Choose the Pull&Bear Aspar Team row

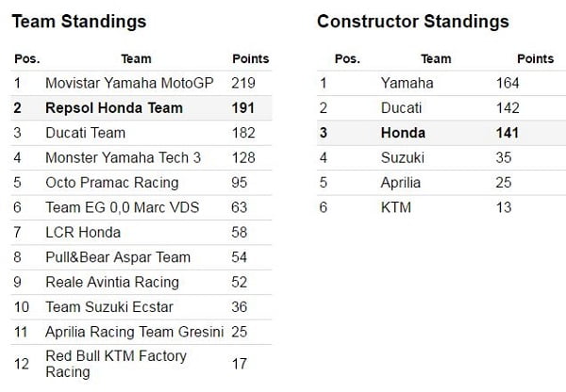point(118,256)
